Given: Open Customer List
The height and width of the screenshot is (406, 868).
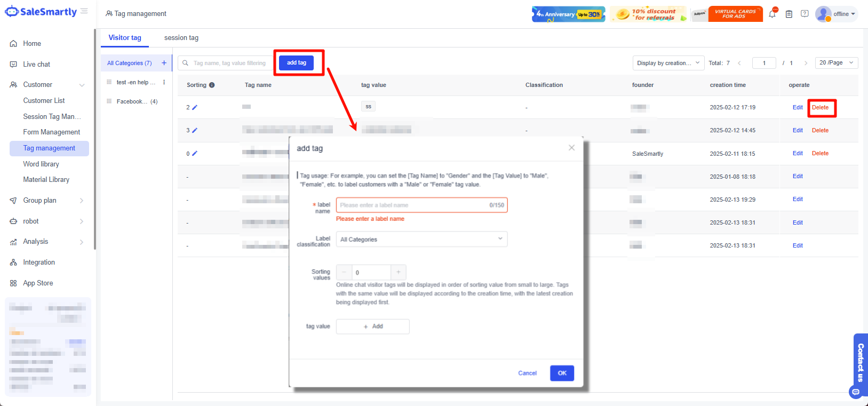Looking at the screenshot, I should tap(44, 101).
